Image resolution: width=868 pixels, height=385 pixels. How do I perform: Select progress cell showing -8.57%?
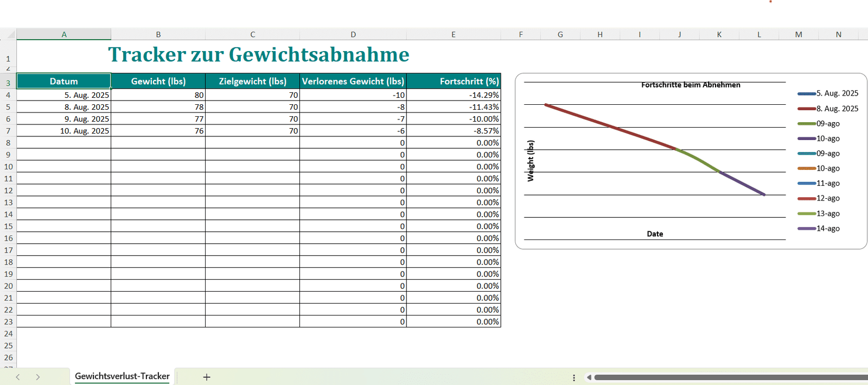click(454, 131)
